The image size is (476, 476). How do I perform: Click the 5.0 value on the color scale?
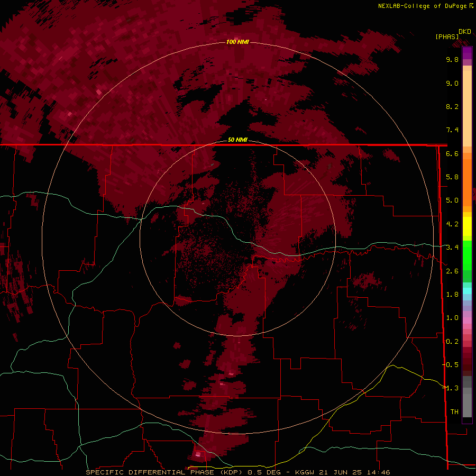point(452,200)
